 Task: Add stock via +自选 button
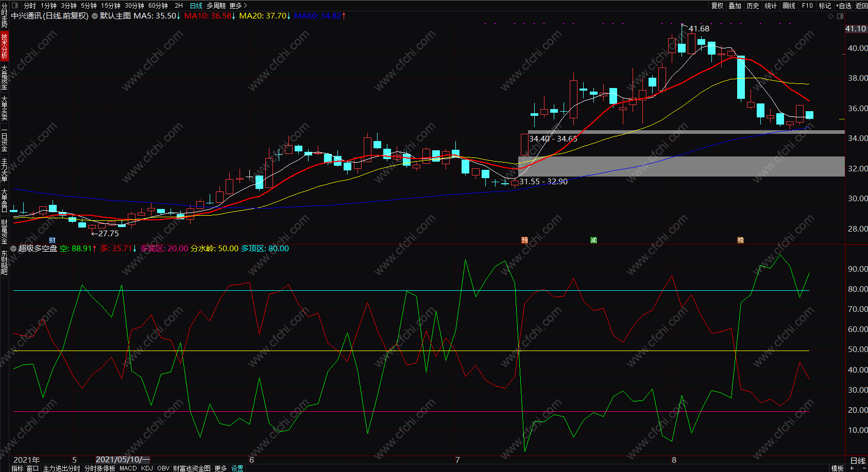(844, 6)
